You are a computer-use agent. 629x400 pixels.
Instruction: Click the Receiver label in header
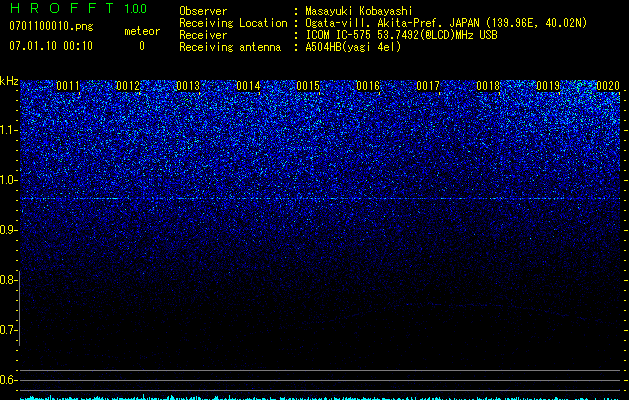click(203, 35)
